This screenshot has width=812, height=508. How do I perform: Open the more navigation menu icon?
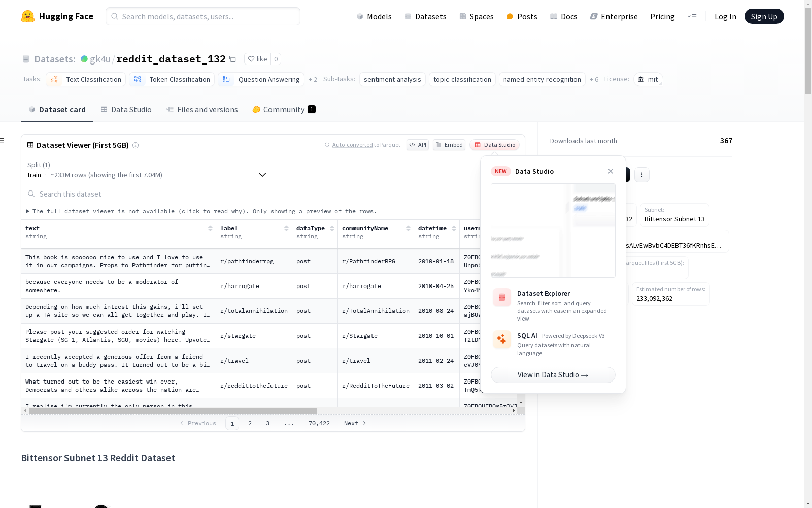(x=692, y=16)
